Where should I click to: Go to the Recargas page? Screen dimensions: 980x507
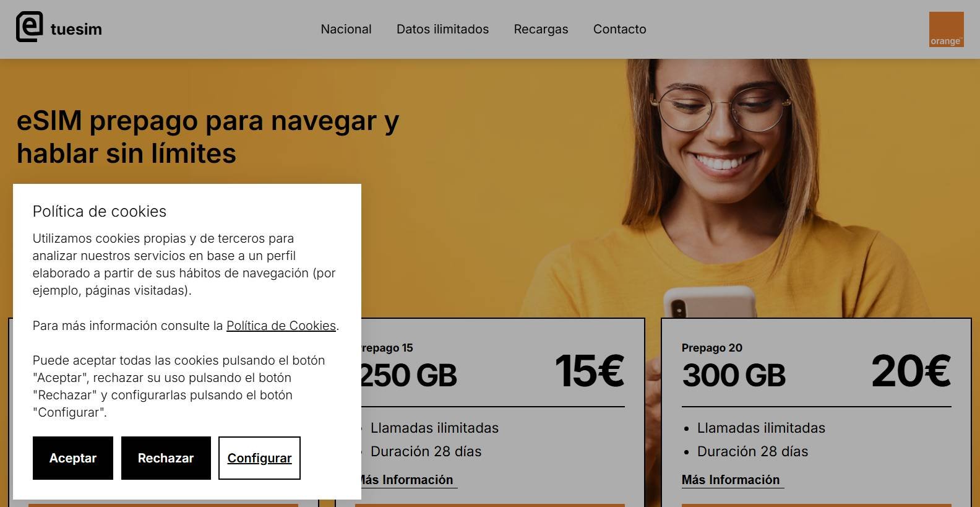click(x=541, y=29)
